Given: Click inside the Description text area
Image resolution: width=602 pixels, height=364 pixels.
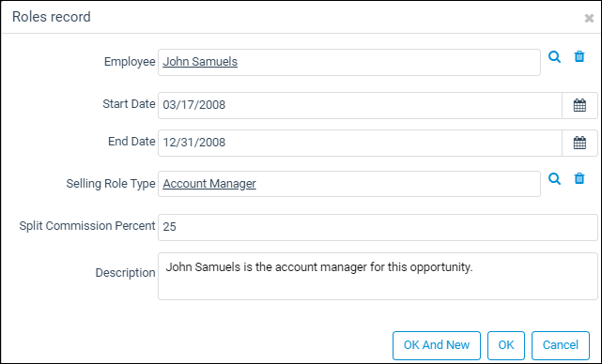Looking at the screenshot, I should point(378,276).
